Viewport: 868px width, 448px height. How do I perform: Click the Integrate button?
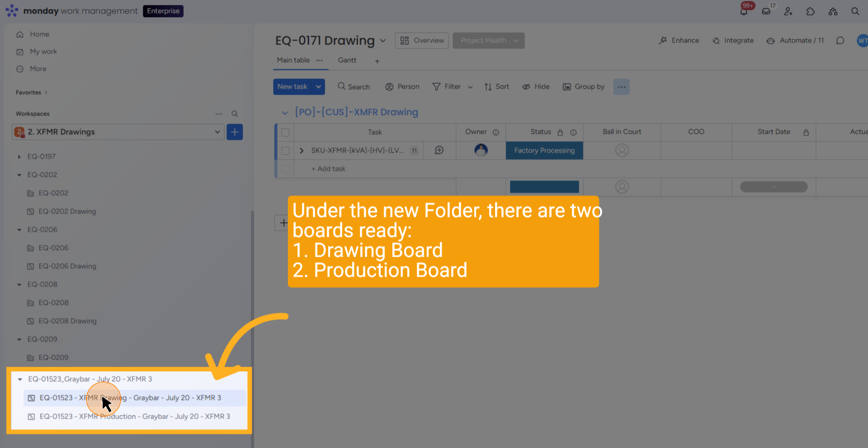point(733,41)
